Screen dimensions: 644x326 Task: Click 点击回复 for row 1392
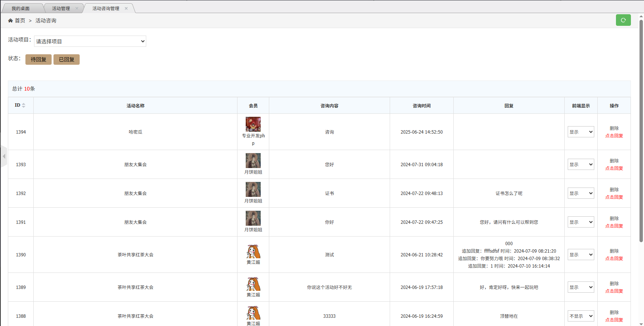click(614, 197)
